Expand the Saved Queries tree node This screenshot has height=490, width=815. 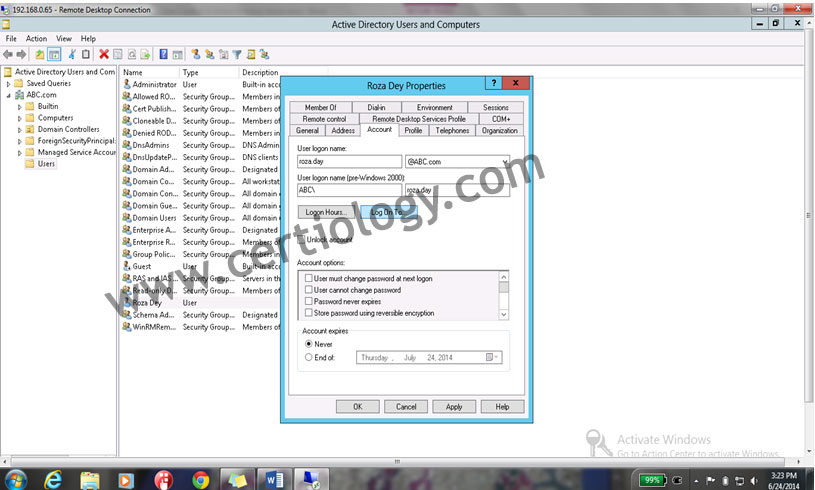(x=8, y=84)
